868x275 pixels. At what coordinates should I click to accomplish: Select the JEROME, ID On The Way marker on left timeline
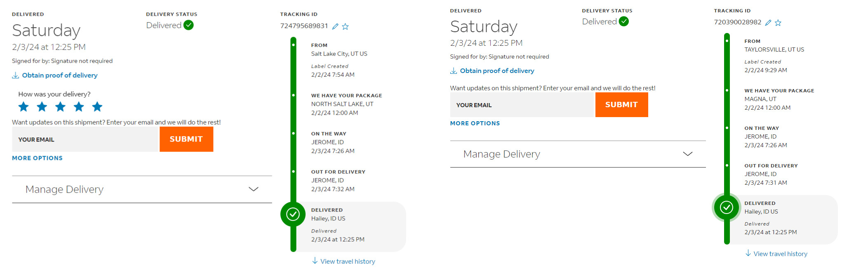coord(294,133)
